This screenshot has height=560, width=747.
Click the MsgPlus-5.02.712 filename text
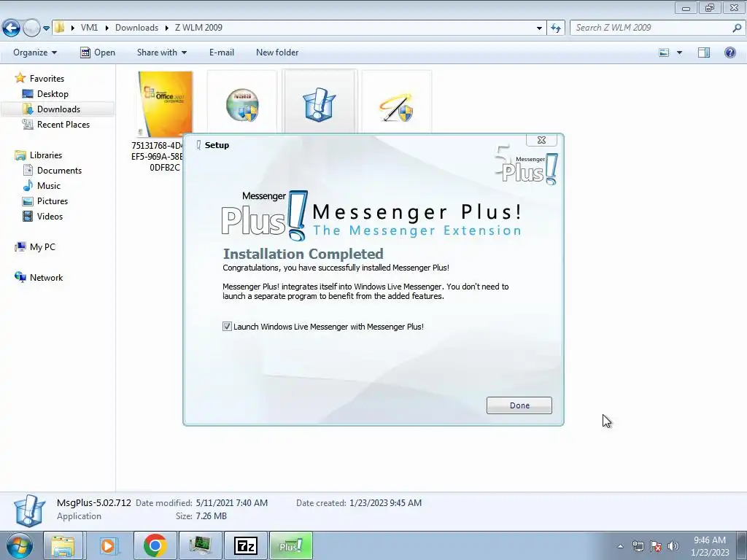(x=94, y=503)
